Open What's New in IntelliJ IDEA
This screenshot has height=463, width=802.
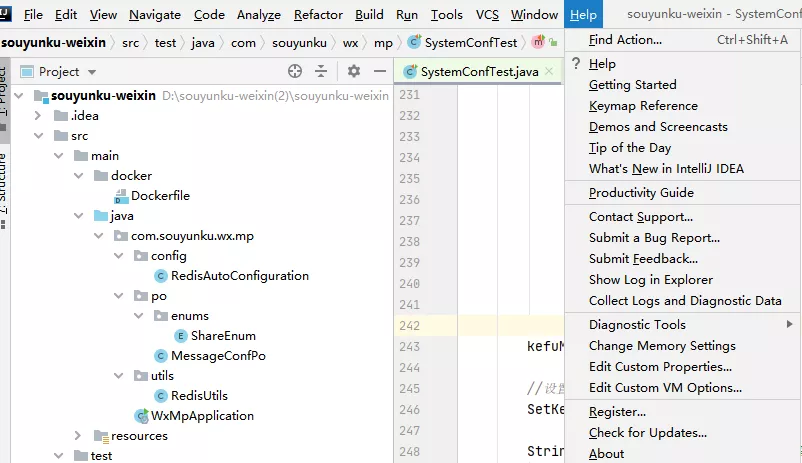[683, 168]
